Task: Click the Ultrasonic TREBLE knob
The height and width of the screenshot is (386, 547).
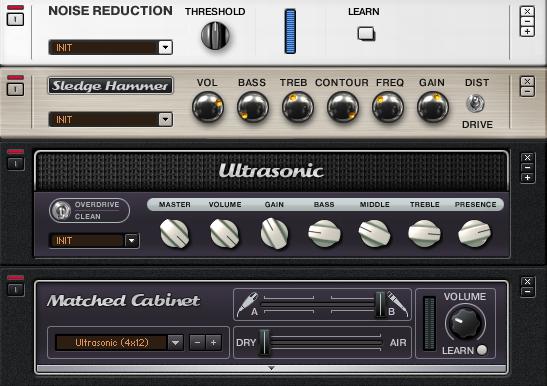Action: (425, 233)
